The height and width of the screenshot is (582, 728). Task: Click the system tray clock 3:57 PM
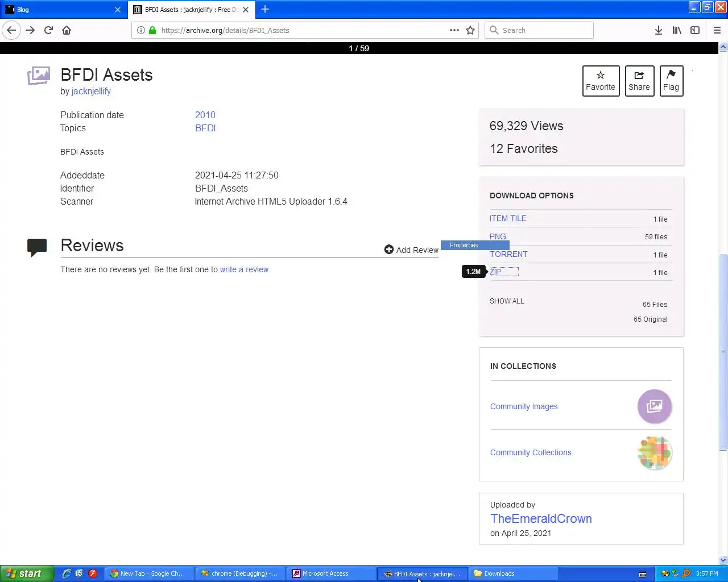pos(707,573)
